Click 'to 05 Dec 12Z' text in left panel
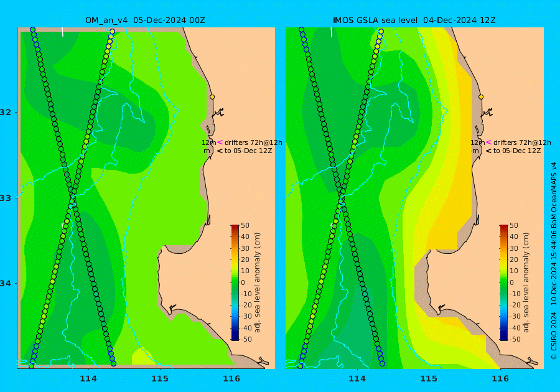The image size is (560, 392). (248, 151)
